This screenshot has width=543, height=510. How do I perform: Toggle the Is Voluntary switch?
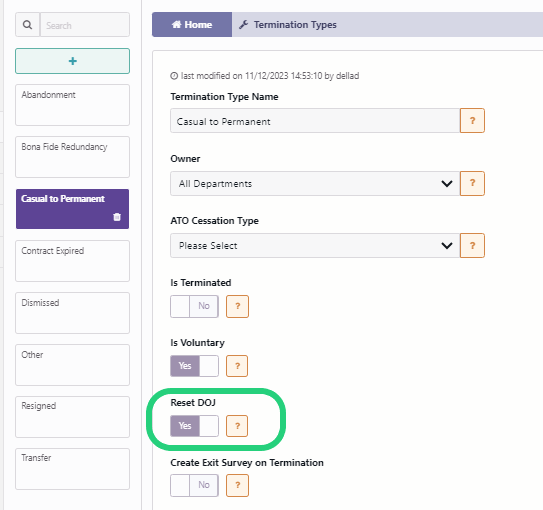point(194,366)
